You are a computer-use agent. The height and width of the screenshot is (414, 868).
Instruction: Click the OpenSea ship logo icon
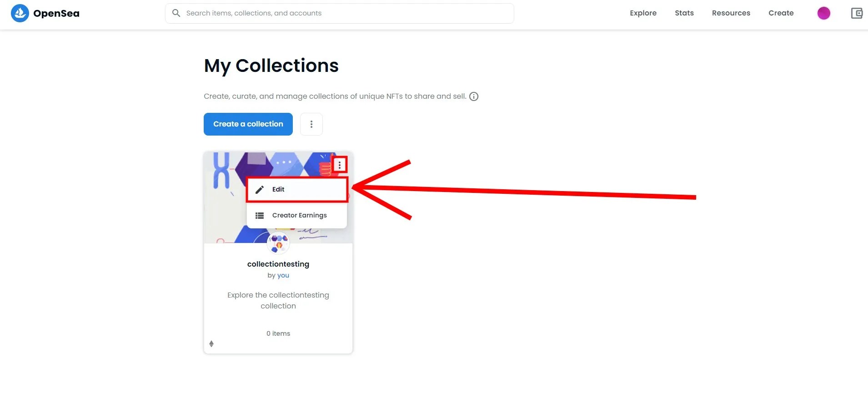[x=20, y=13]
